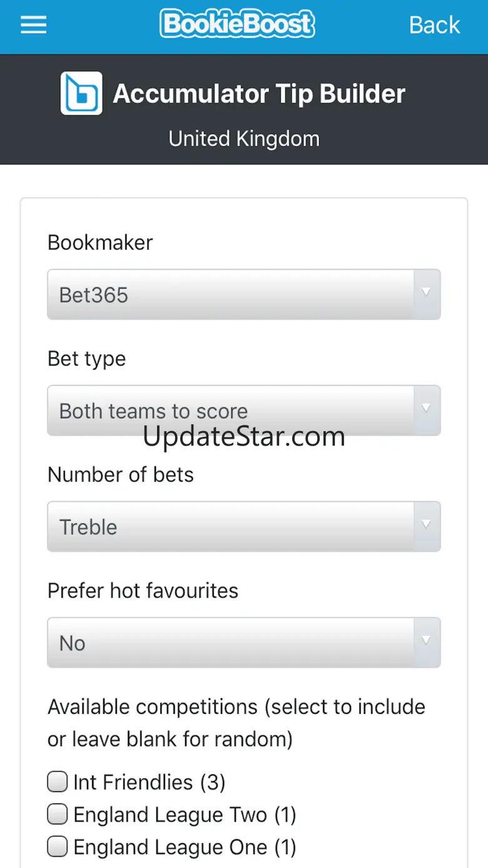Tap the Back button
The height and width of the screenshot is (868, 488).
[x=434, y=25]
